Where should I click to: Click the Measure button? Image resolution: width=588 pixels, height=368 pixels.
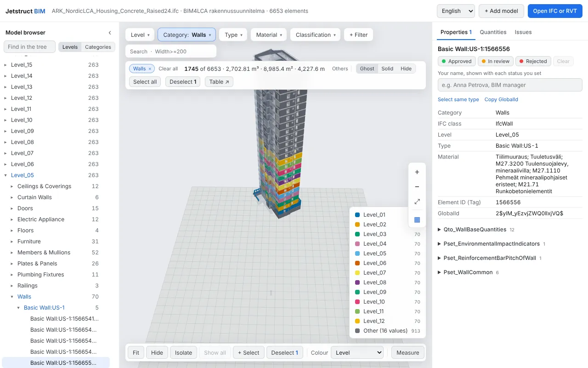(407, 353)
